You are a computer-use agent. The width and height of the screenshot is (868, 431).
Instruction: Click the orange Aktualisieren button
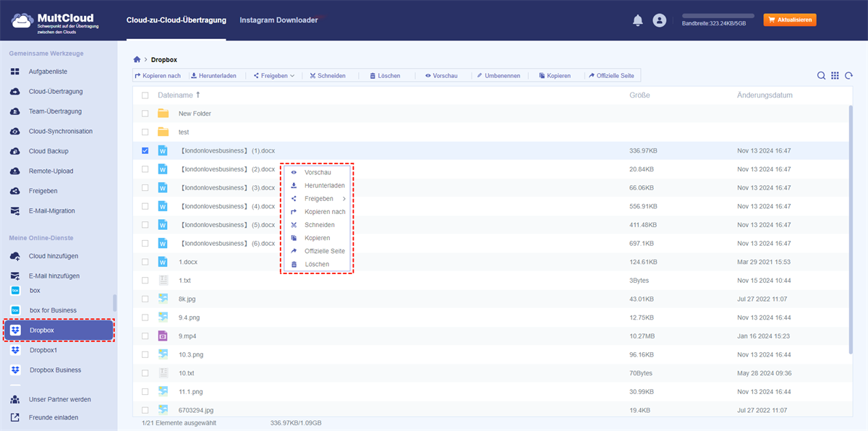click(789, 20)
